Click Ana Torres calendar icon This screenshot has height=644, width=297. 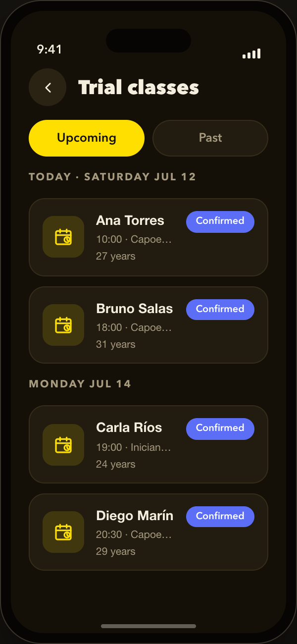tap(63, 237)
